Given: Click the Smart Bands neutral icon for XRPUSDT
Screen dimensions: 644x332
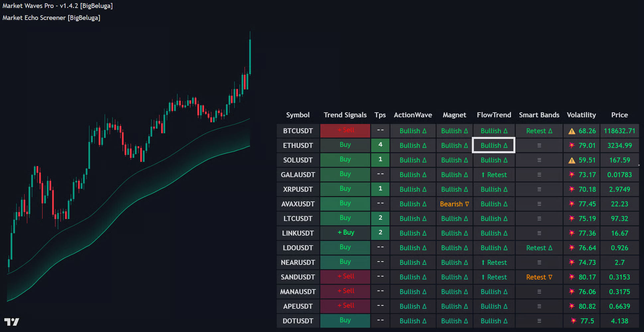Looking at the screenshot, I should point(539,189).
